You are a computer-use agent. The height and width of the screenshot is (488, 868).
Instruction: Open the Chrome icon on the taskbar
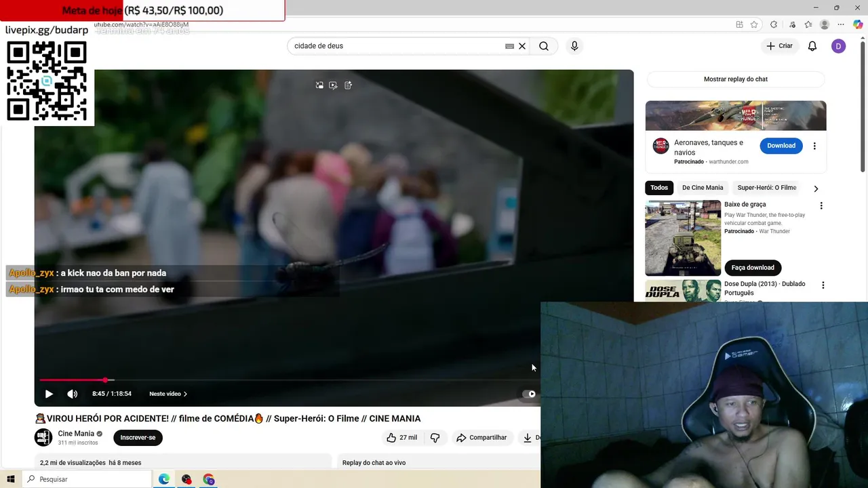tap(208, 479)
